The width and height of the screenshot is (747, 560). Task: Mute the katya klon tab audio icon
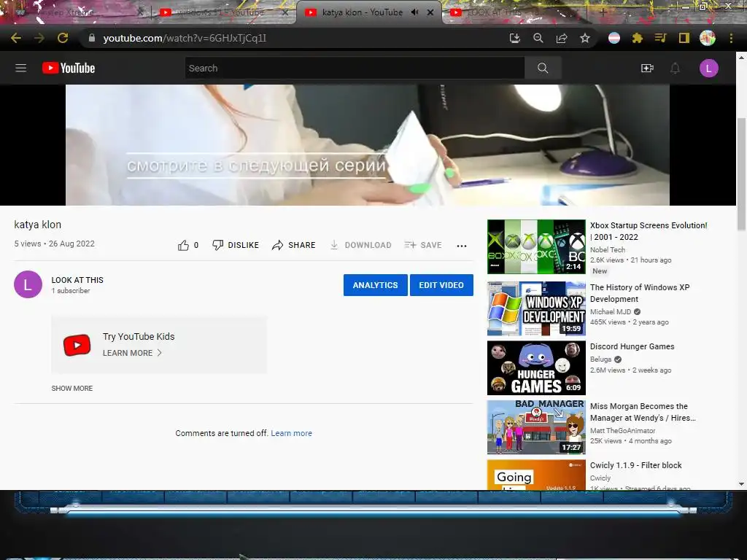[414, 12]
